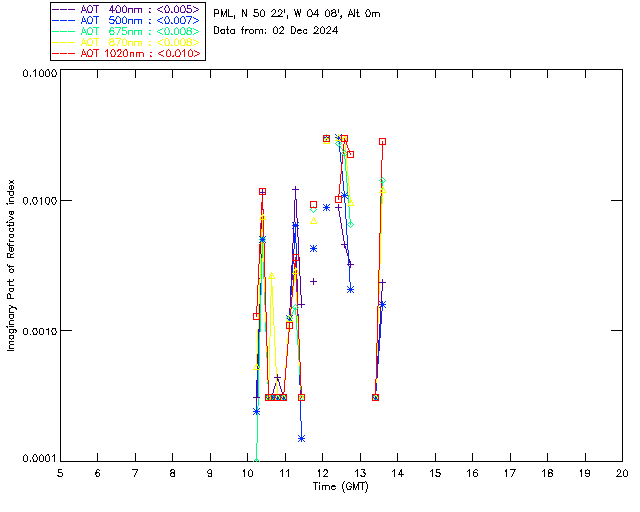The height and width of the screenshot is (512, 640).
Task: Click the purple dashed line sample in legend
Action: coord(64,9)
